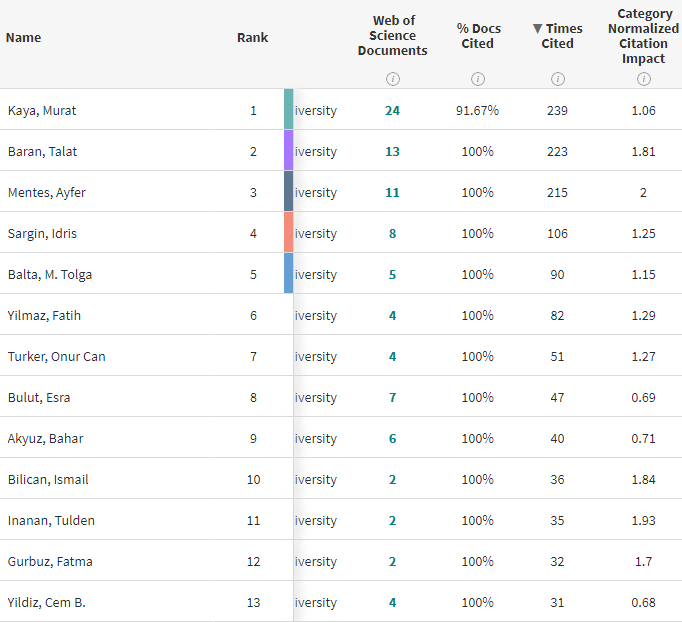Sort by the Name column header
This screenshot has width=682, height=622.
(x=24, y=38)
